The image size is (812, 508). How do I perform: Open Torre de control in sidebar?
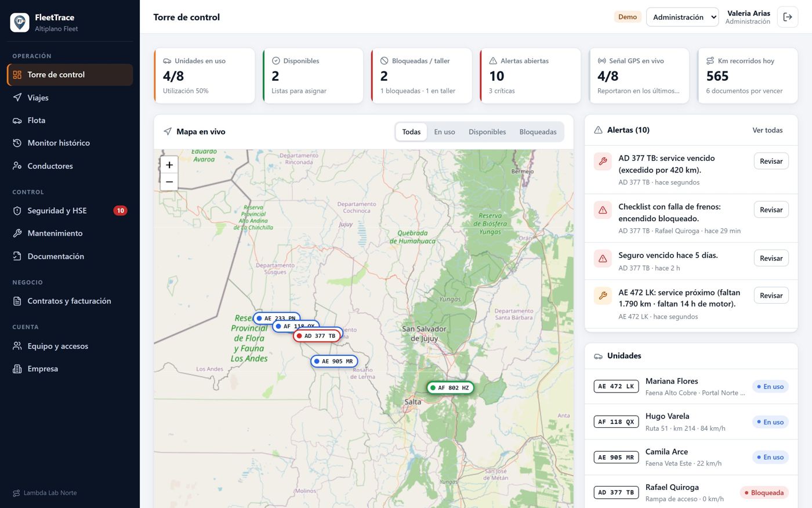tap(70, 75)
